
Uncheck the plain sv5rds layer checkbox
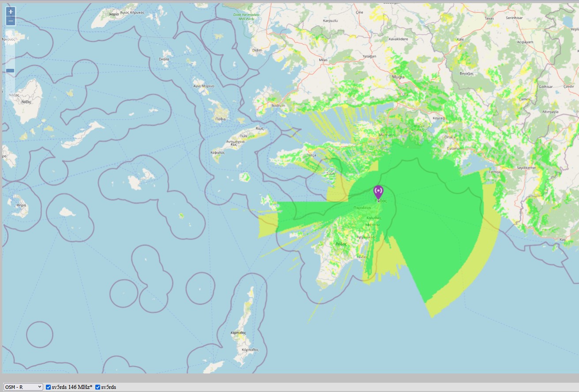[x=98, y=387]
